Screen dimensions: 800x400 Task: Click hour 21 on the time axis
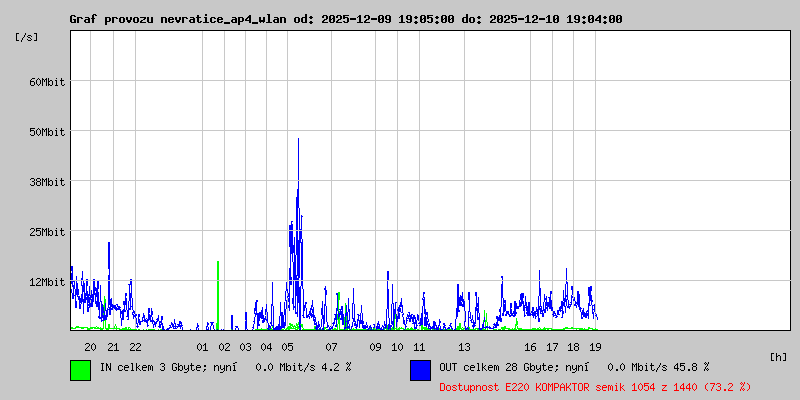113,347
